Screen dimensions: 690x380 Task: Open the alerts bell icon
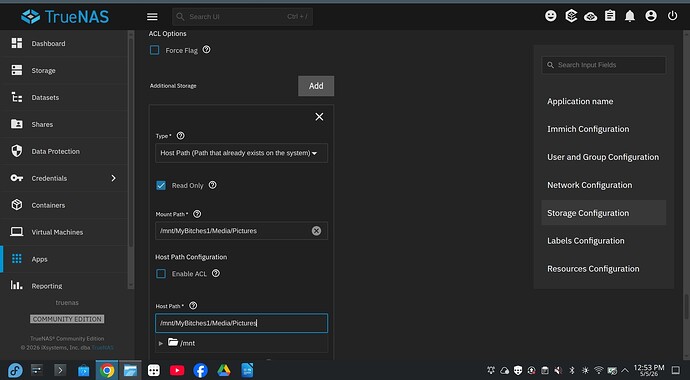point(630,17)
